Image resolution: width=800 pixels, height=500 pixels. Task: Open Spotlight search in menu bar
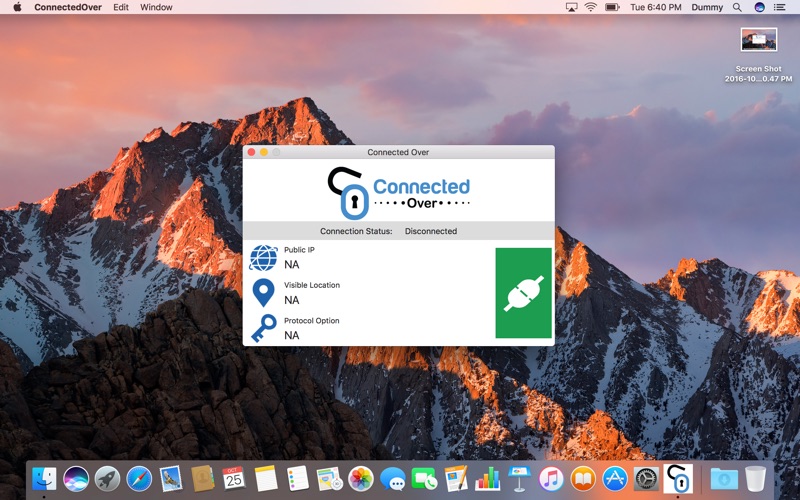pos(737,7)
